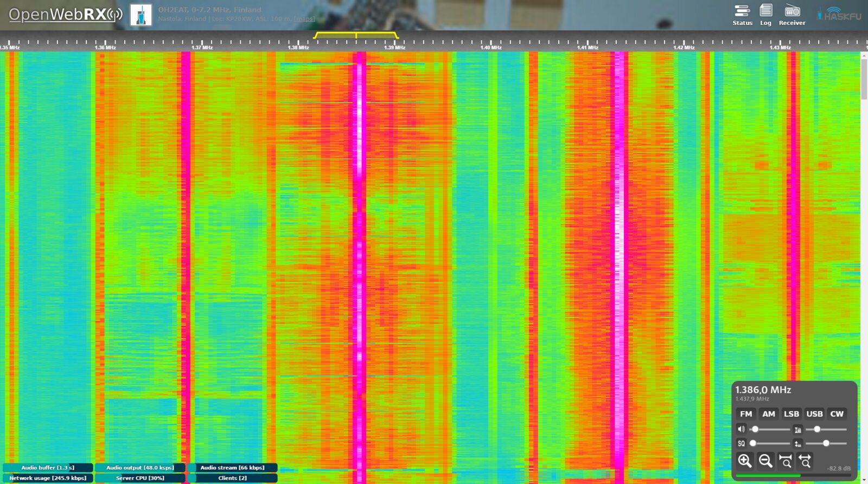Switch to USB mode
Image resolution: width=868 pixels, height=484 pixels.
click(x=814, y=413)
